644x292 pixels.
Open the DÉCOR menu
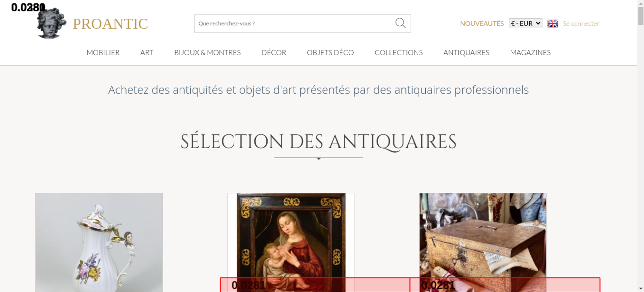(x=274, y=52)
